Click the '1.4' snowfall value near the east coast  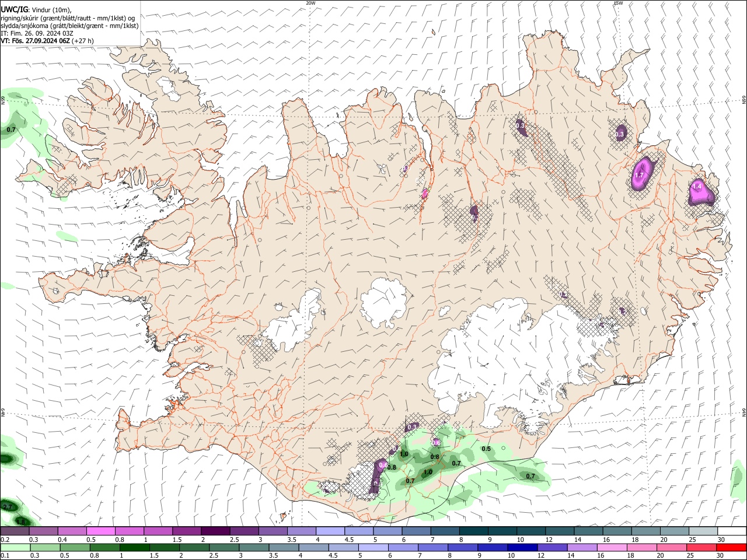click(x=696, y=187)
